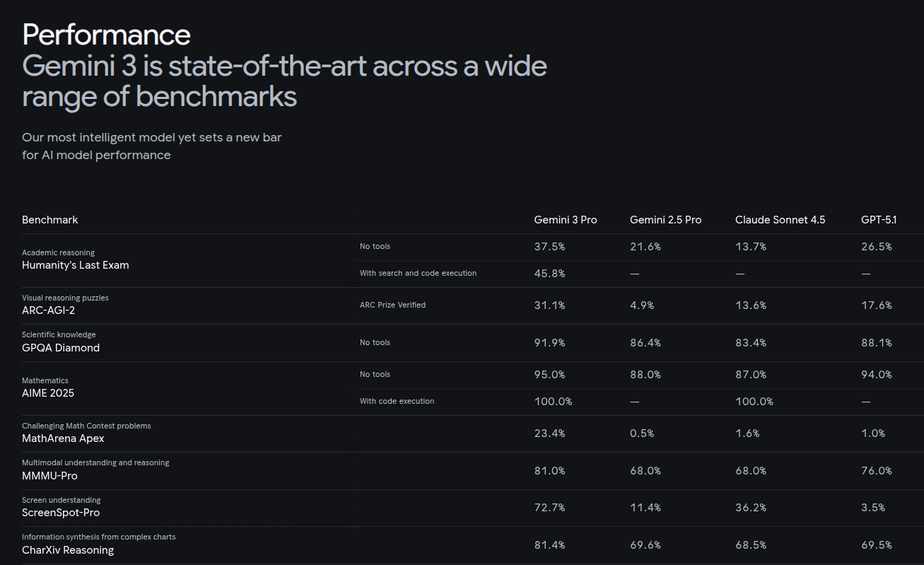This screenshot has width=924, height=565.
Task: Click the Gemini 3 Pro column header
Action: [x=565, y=220]
